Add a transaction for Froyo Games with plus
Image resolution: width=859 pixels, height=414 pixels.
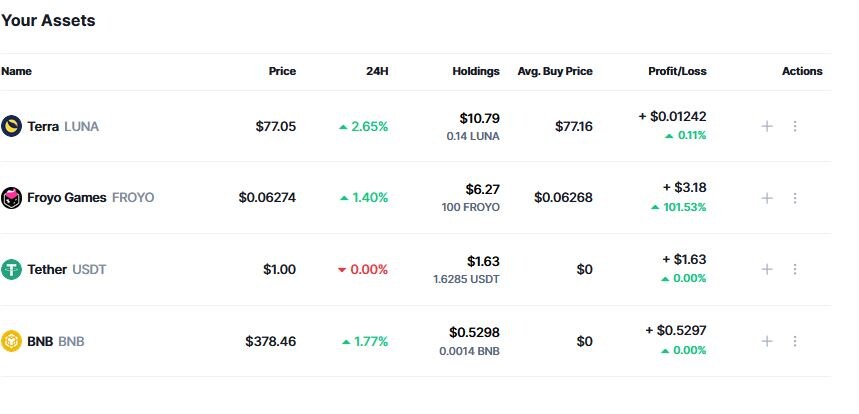(767, 198)
